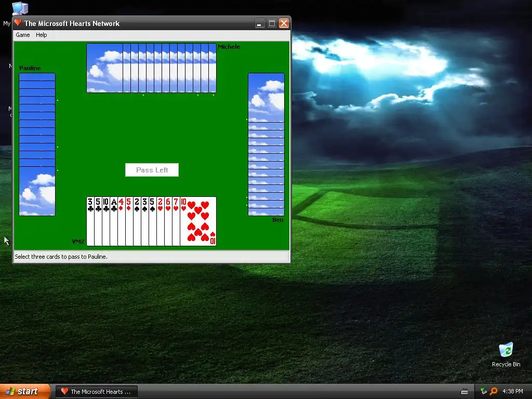Select the 10 of hearts card
The image size is (532, 399).
198,221
